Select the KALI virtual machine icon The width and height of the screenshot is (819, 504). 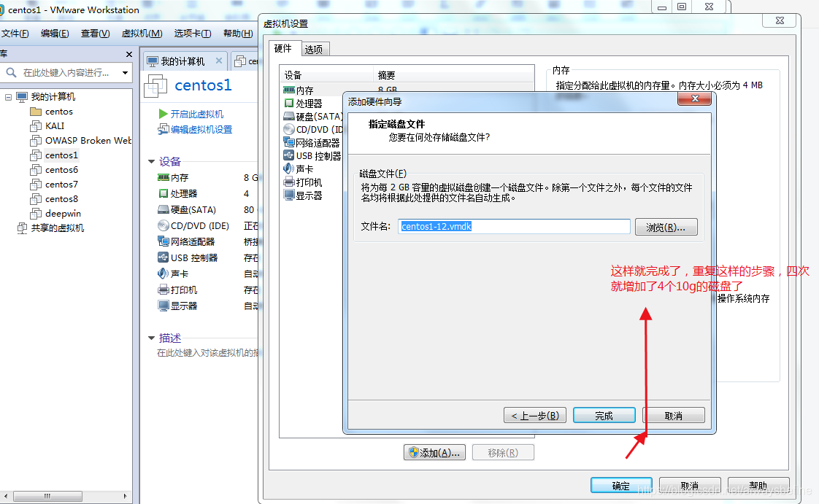coord(36,126)
